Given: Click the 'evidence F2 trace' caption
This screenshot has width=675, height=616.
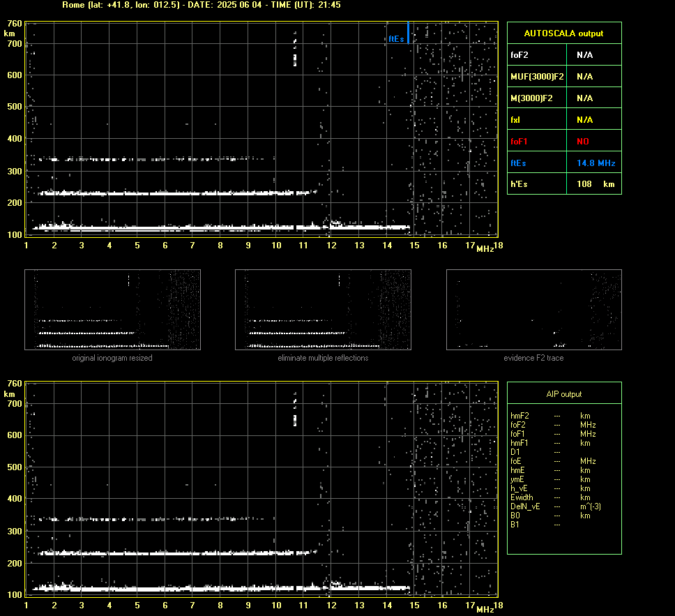Looking at the screenshot, I should click(534, 358).
